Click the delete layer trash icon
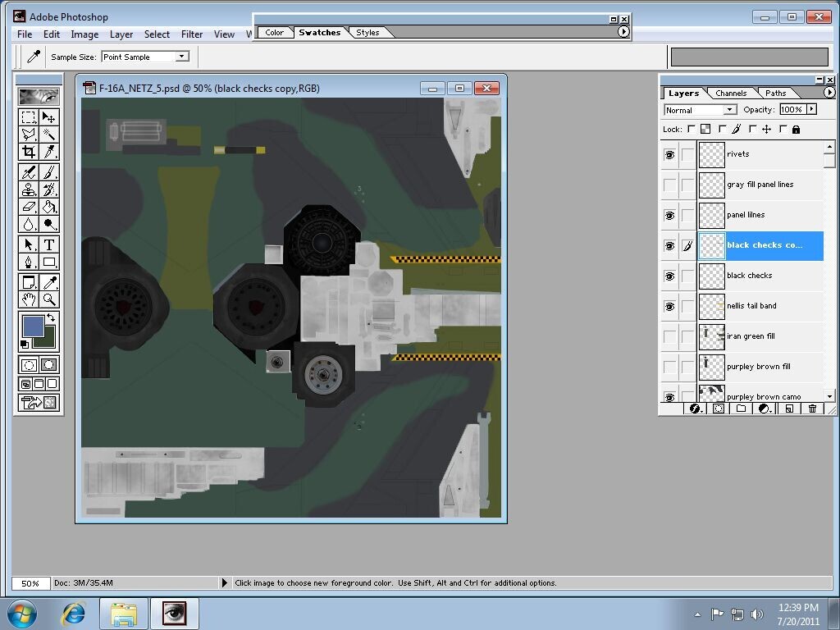840x630 pixels. click(812, 409)
